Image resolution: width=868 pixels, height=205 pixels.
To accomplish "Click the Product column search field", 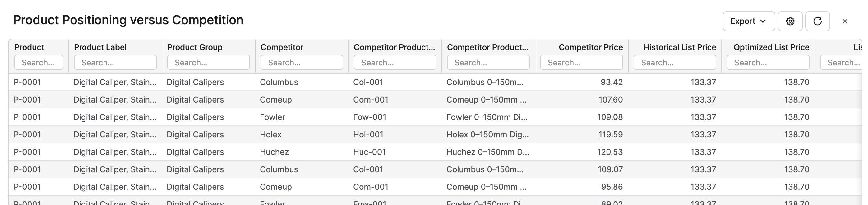I will tap(39, 63).
